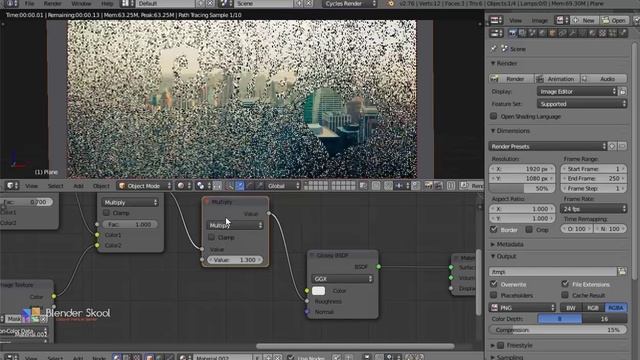Open the Feature Set Supported dropdown

582,104
